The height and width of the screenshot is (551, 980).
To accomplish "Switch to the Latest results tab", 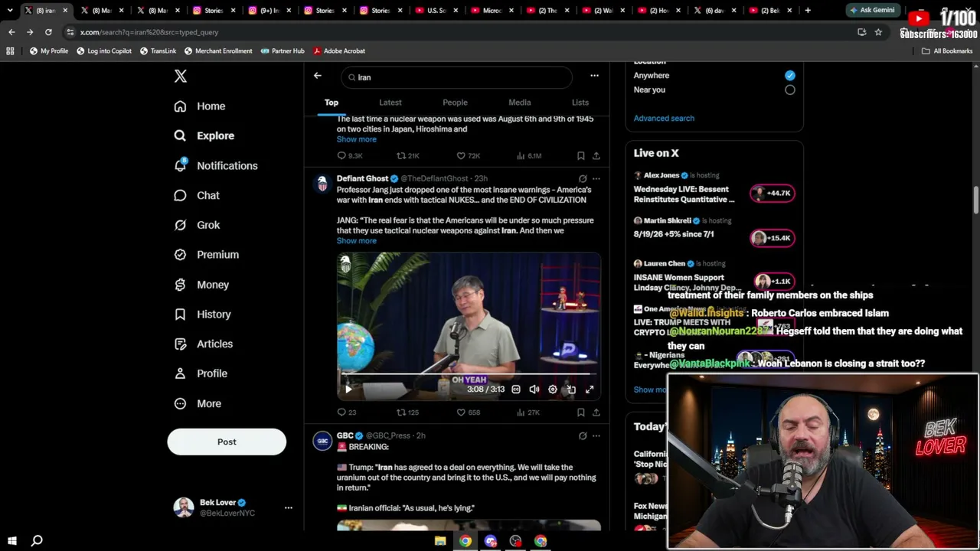I will pos(390,103).
